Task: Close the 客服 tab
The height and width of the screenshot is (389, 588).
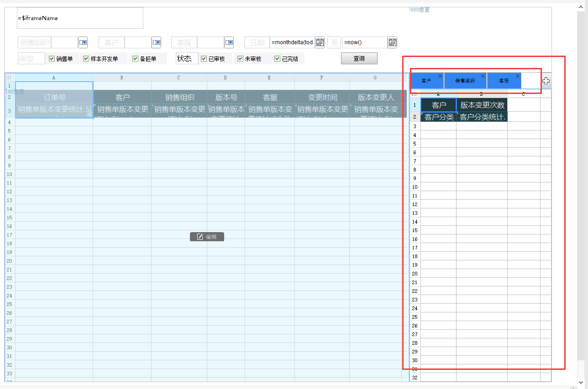Action: [517, 76]
